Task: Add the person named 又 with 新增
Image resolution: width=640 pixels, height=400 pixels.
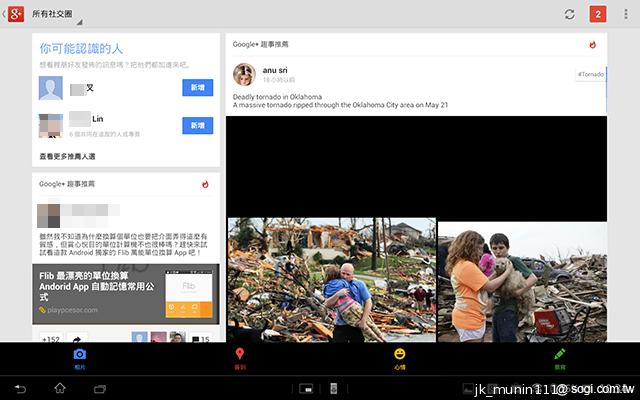Action: point(198,87)
